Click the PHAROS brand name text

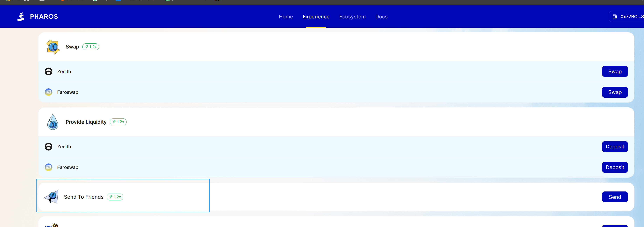coord(44,16)
